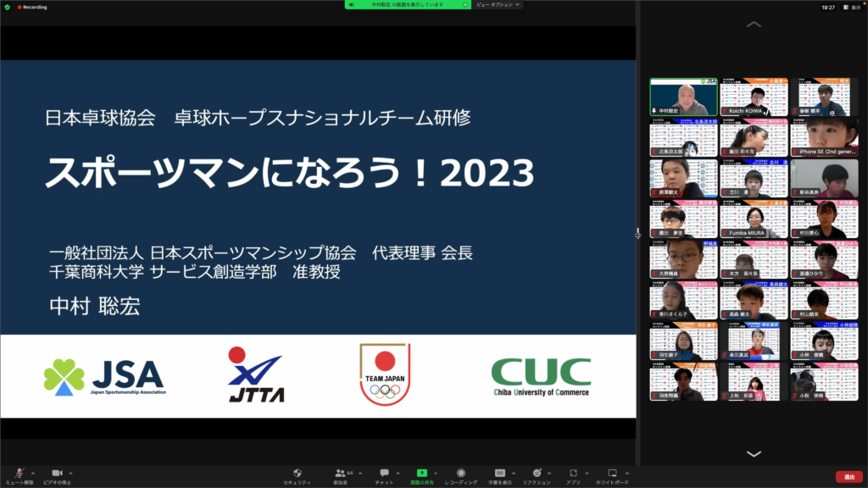
Task: Open the participants list icon
Action: pos(340,472)
